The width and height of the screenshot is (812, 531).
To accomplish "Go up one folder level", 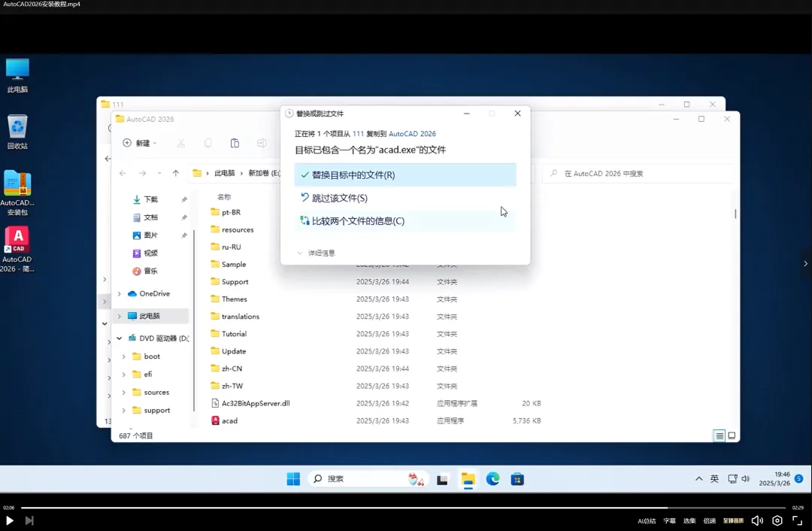I will tap(175, 173).
